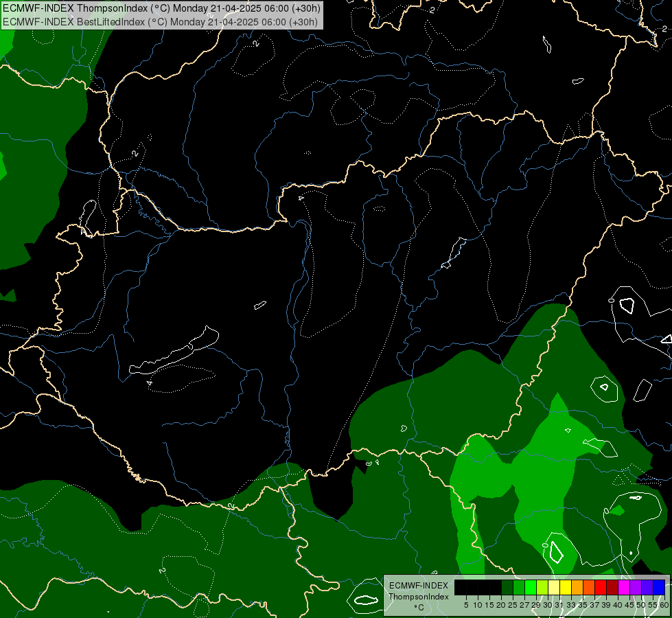Image resolution: width=672 pixels, height=618 pixels.
Task: Select the pale yellow 30-31 legend swatch
Action: pyautogui.click(x=554, y=587)
